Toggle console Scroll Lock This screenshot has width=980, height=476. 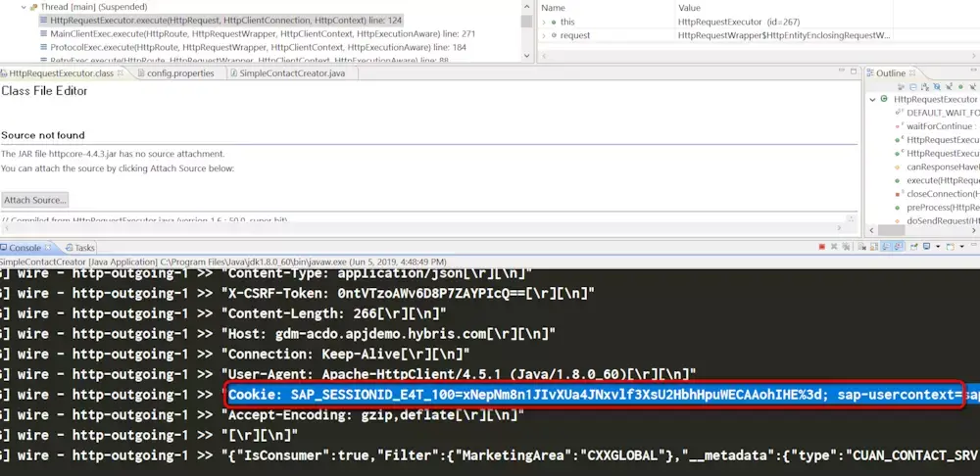click(x=874, y=247)
